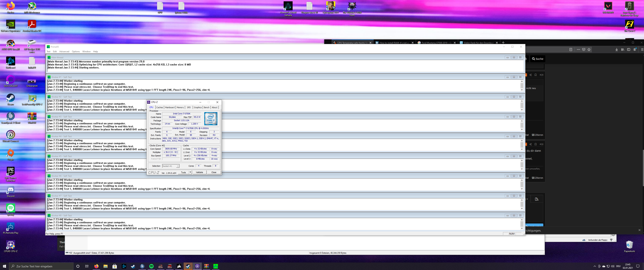This screenshot has height=270, width=644.
Task: Open Tools dropdown arrow in CPU-Z
Action: (x=190, y=172)
